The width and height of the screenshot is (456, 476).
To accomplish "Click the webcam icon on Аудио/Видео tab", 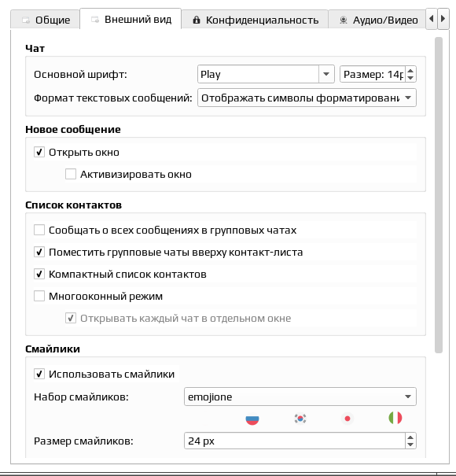I will click(x=343, y=20).
